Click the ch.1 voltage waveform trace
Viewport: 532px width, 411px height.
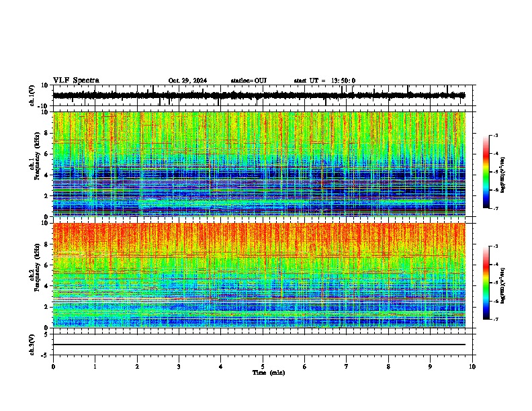(x=259, y=95)
